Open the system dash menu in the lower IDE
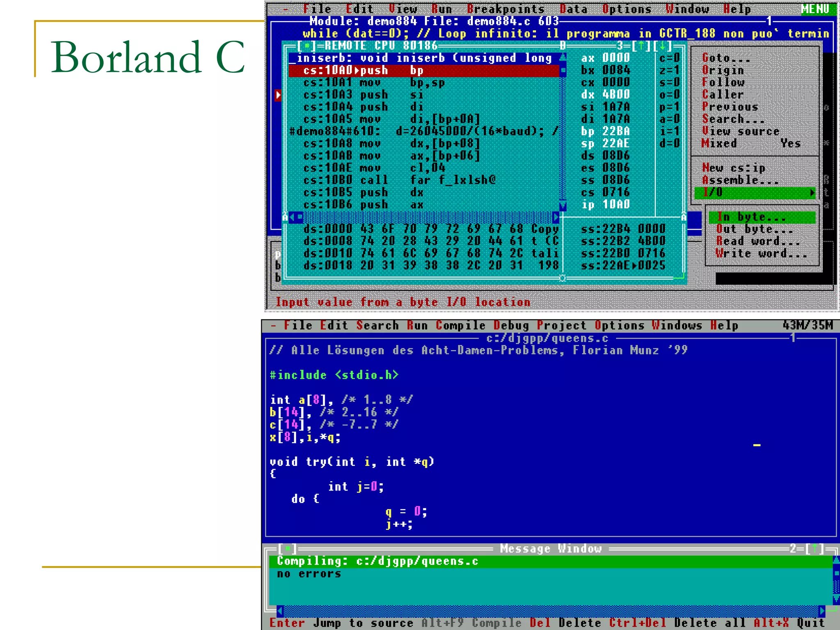Screen dimensions: 840x630 point(274,326)
